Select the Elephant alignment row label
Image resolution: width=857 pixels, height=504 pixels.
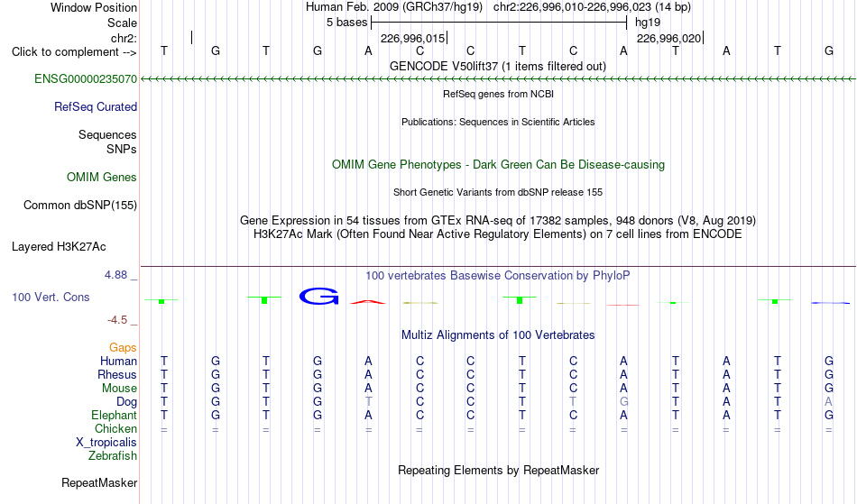coord(115,416)
